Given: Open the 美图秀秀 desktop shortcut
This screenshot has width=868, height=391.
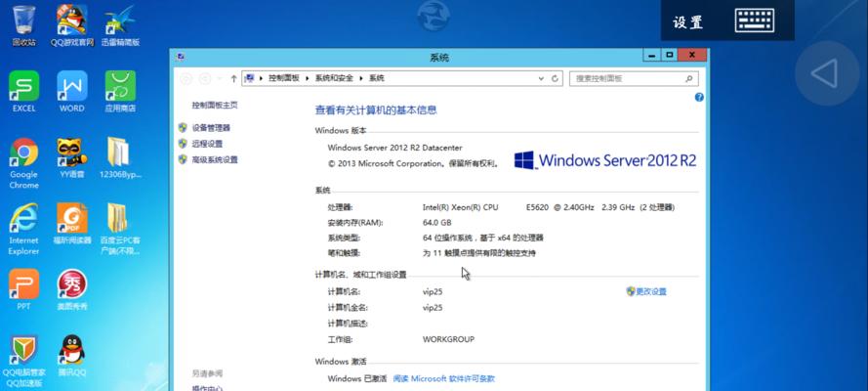Looking at the screenshot, I should click(x=72, y=289).
